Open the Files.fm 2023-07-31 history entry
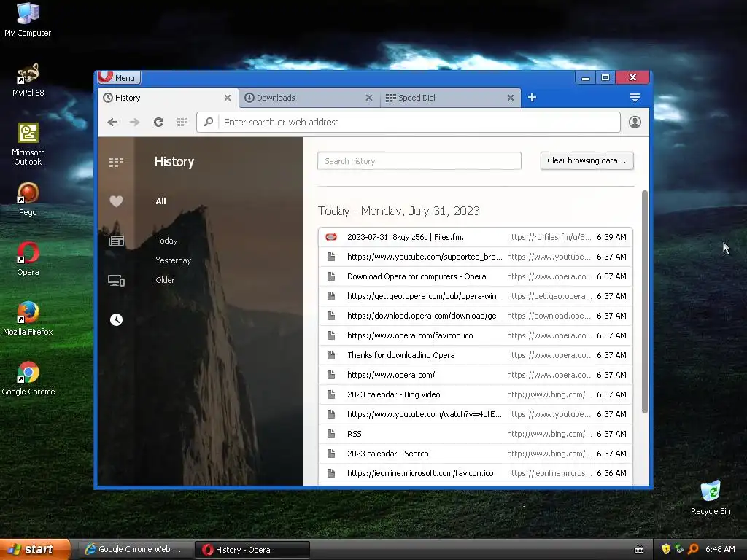 [476, 237]
